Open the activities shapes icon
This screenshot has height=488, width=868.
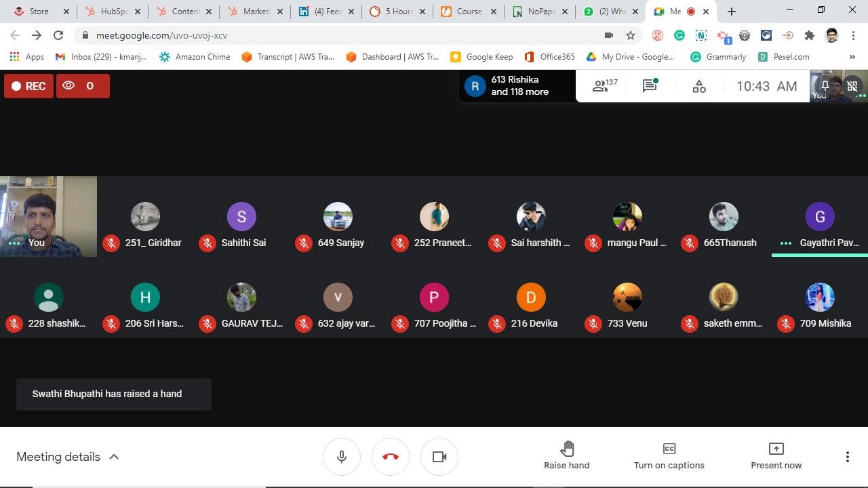pyautogui.click(x=699, y=86)
